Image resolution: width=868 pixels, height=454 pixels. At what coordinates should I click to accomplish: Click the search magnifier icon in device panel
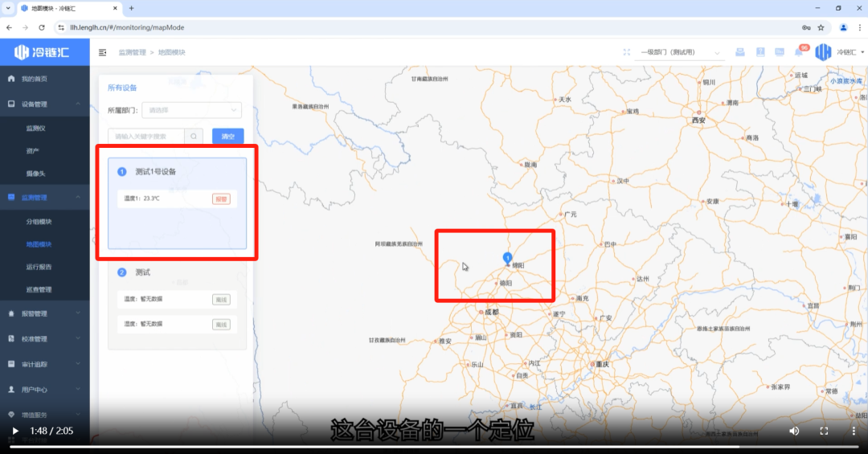(194, 137)
